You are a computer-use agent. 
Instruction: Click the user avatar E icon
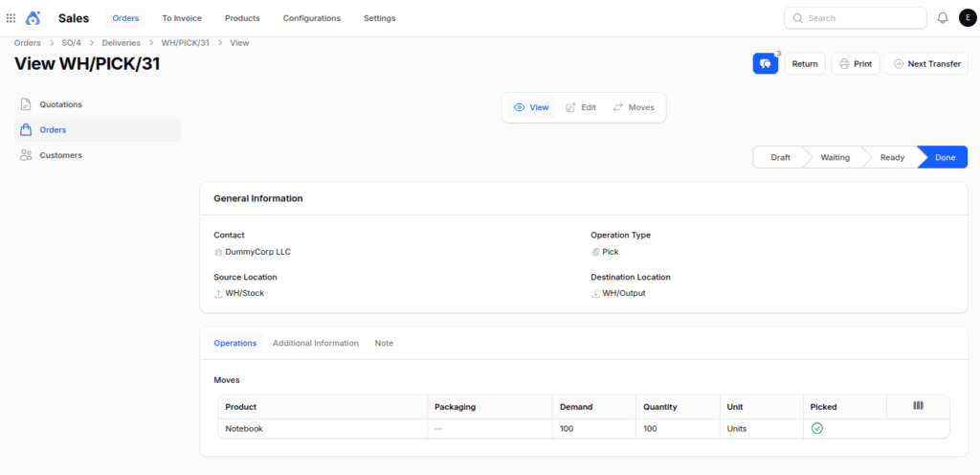pos(968,18)
